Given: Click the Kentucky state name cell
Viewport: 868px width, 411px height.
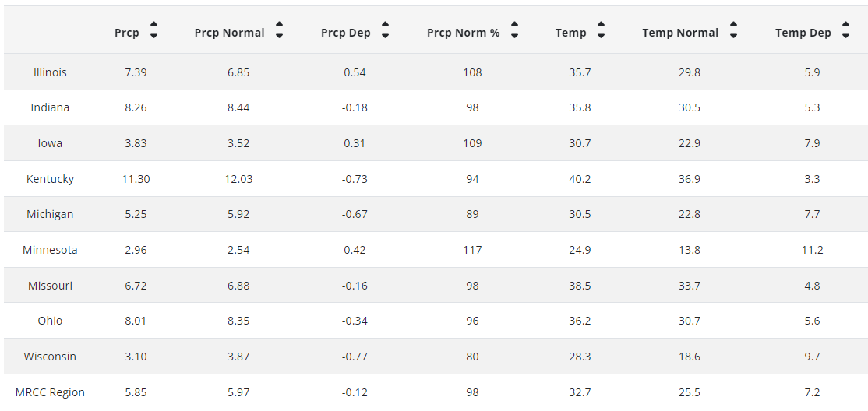Looking at the screenshot, I should click(x=50, y=179).
